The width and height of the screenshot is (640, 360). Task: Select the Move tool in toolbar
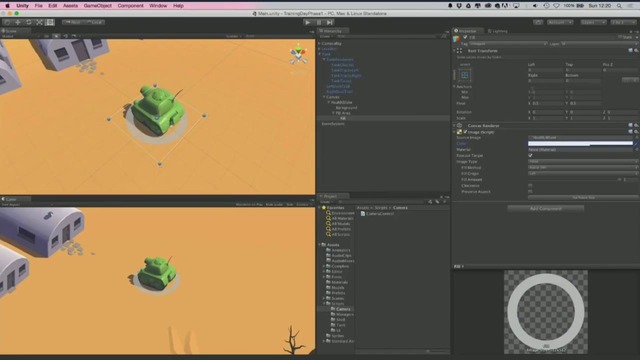[x=18, y=22]
